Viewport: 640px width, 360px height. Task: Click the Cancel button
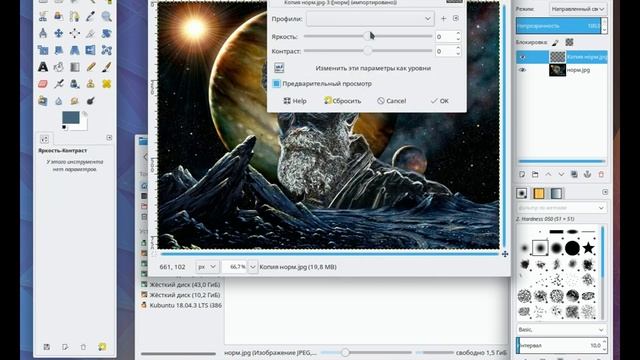(391, 101)
